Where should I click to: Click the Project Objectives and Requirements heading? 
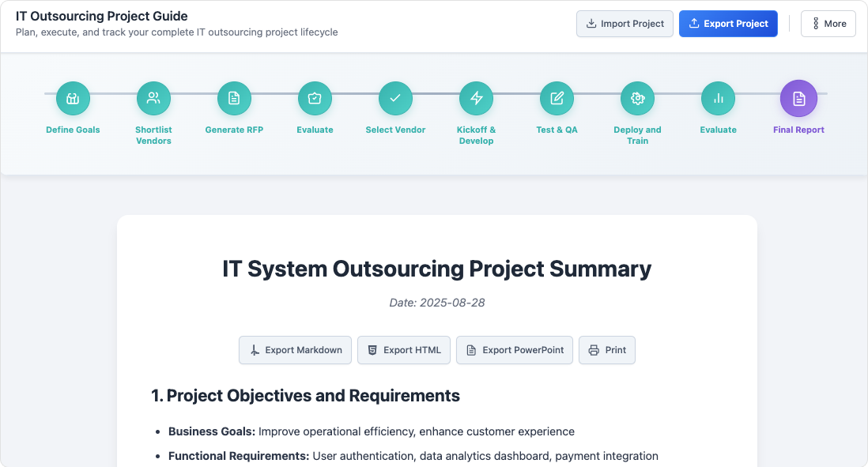[305, 396]
